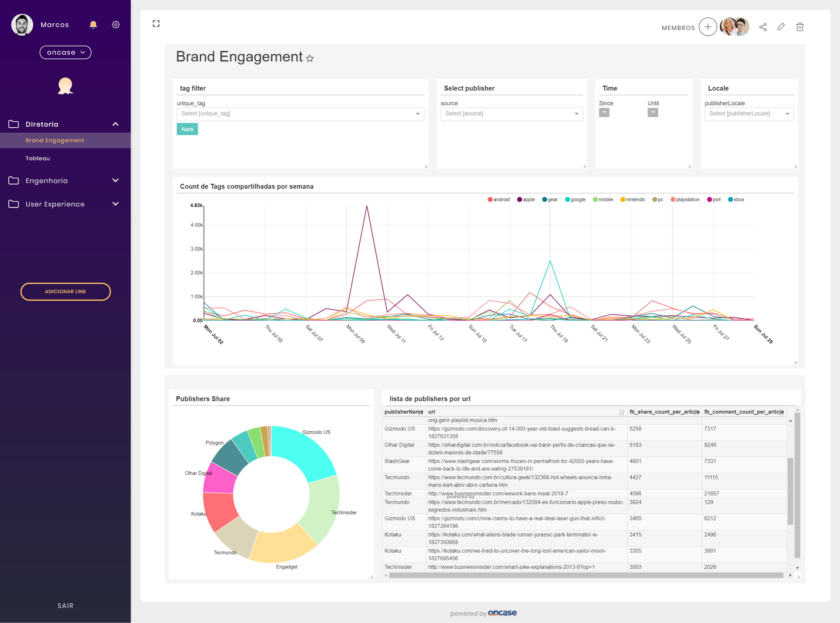Toggle android series in chart legend
Viewport: 840px width, 623px height.
[x=498, y=200]
